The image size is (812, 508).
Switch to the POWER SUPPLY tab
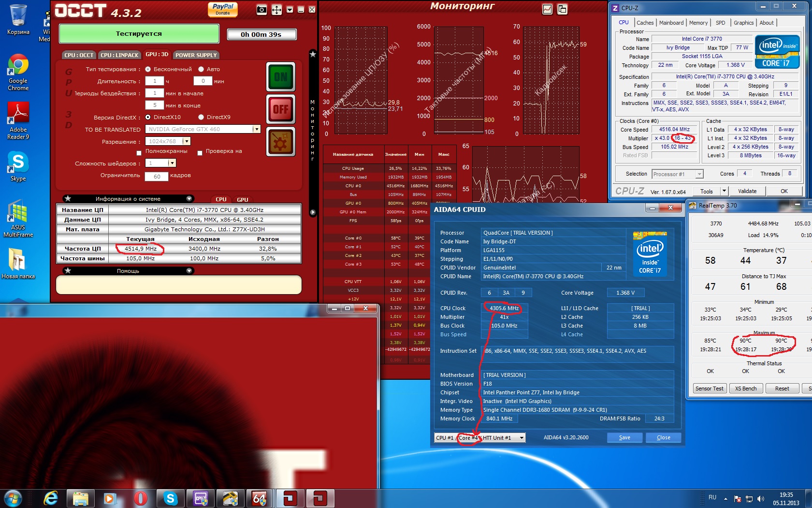(196, 55)
